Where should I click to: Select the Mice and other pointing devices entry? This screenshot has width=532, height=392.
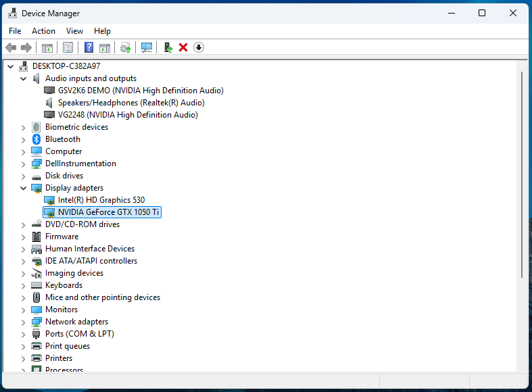pyautogui.click(x=102, y=297)
